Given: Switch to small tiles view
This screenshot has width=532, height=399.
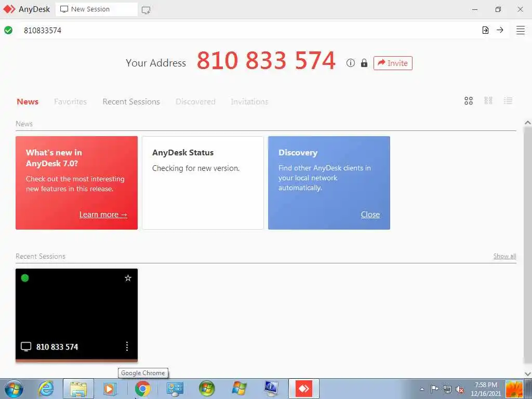Looking at the screenshot, I should pyautogui.click(x=488, y=100).
